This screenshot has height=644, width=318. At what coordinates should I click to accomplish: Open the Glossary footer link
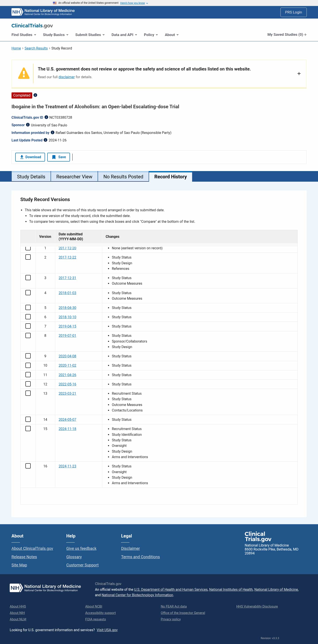(74, 557)
